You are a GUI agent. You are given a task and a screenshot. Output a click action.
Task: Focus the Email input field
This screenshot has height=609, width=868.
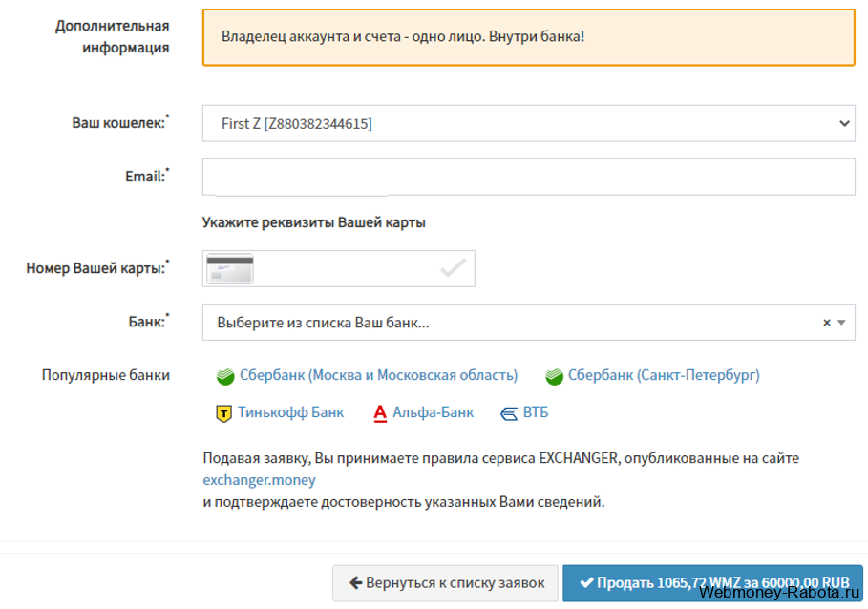[528, 177]
